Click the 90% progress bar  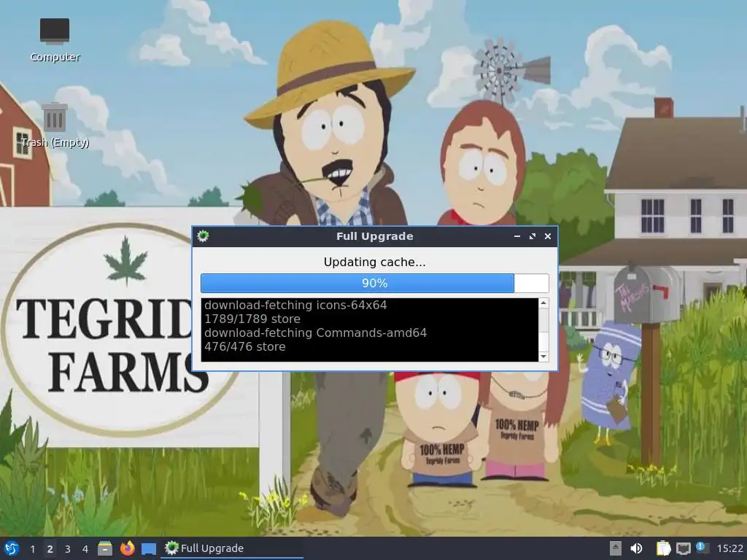375,284
